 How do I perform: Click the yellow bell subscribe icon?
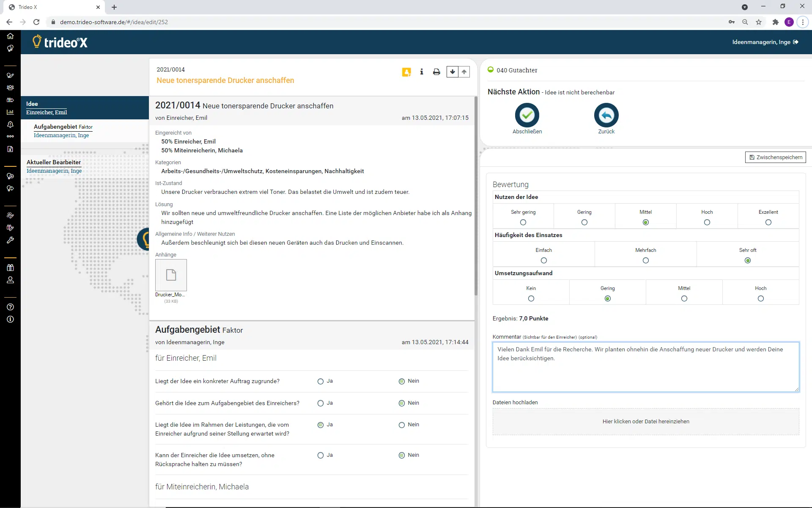pyautogui.click(x=406, y=72)
